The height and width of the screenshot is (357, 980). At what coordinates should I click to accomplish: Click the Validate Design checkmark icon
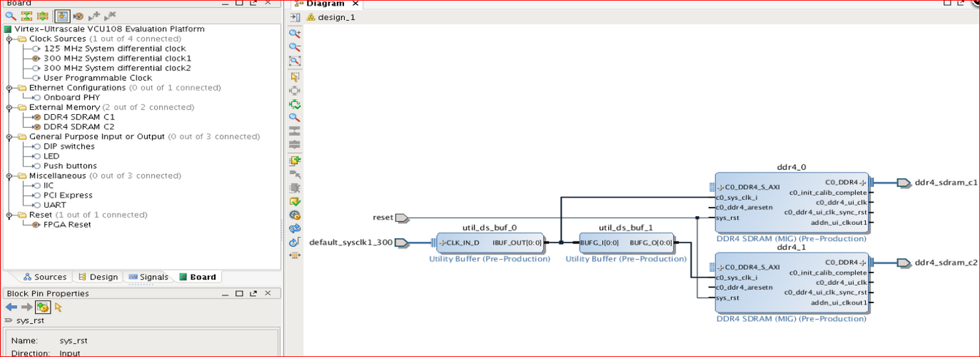pos(295,202)
